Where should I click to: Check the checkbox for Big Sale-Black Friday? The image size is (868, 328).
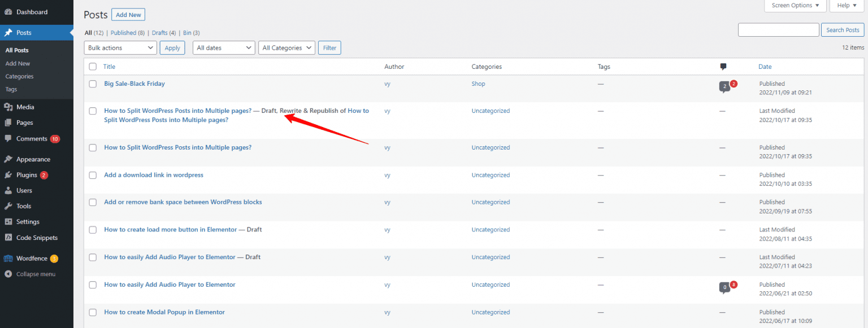coord(93,84)
